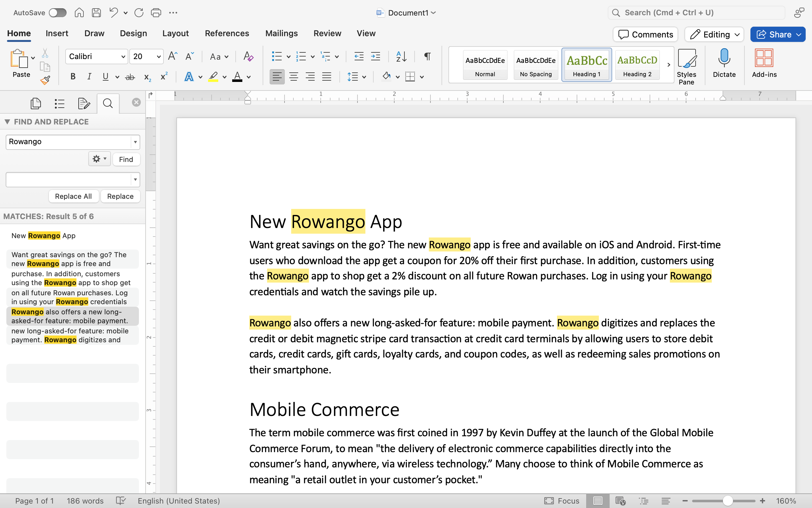Screen dimensions: 812x508
Task: Click the Share button
Action: [x=777, y=34]
